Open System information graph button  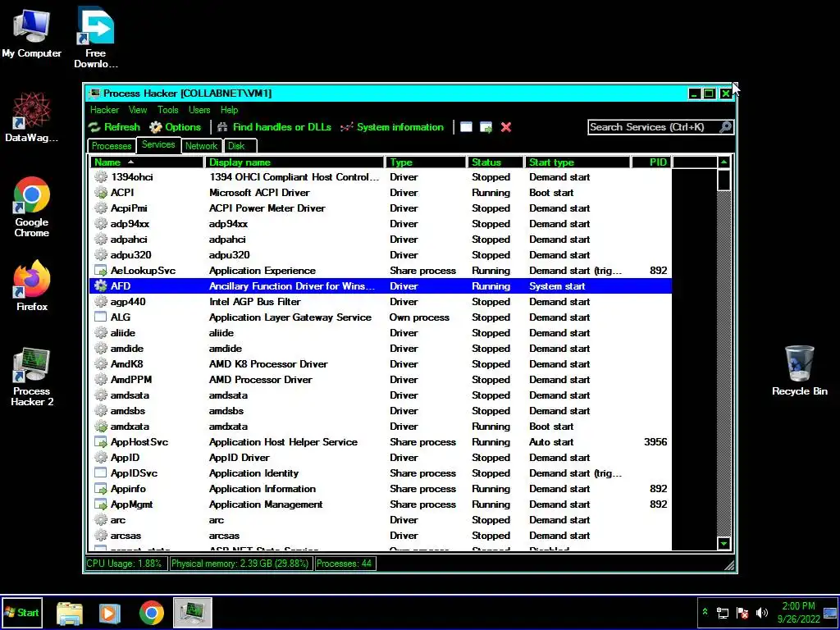pos(392,127)
